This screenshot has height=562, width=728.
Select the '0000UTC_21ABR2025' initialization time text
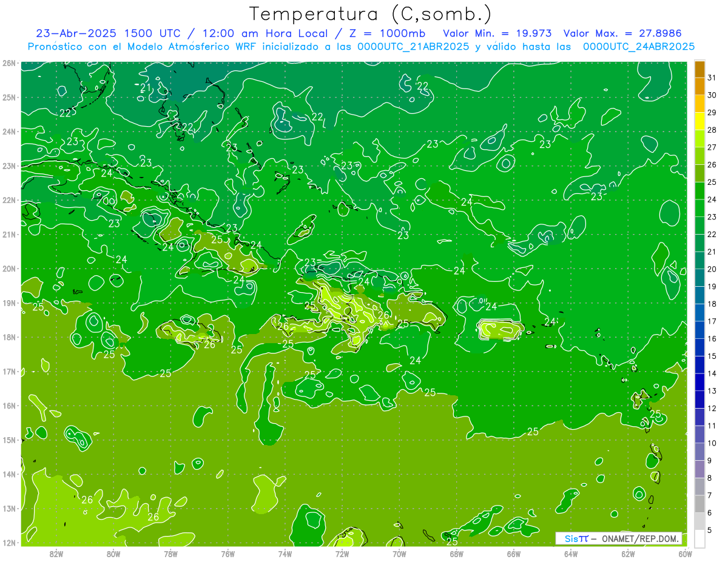pyautogui.click(x=413, y=47)
